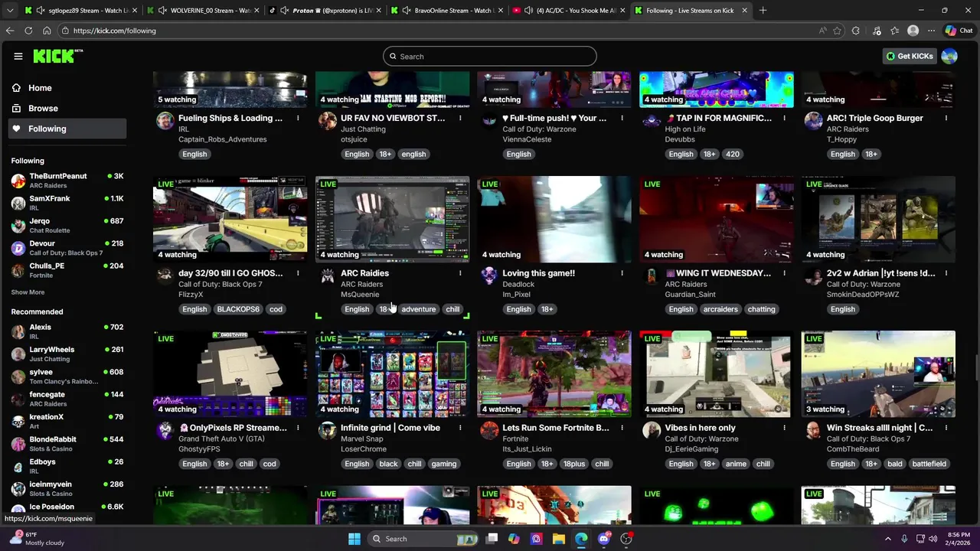Viewport: 980px width, 551px height.
Task: Open options for ARC! Triple Goop Burger
Action: pyautogui.click(x=946, y=118)
